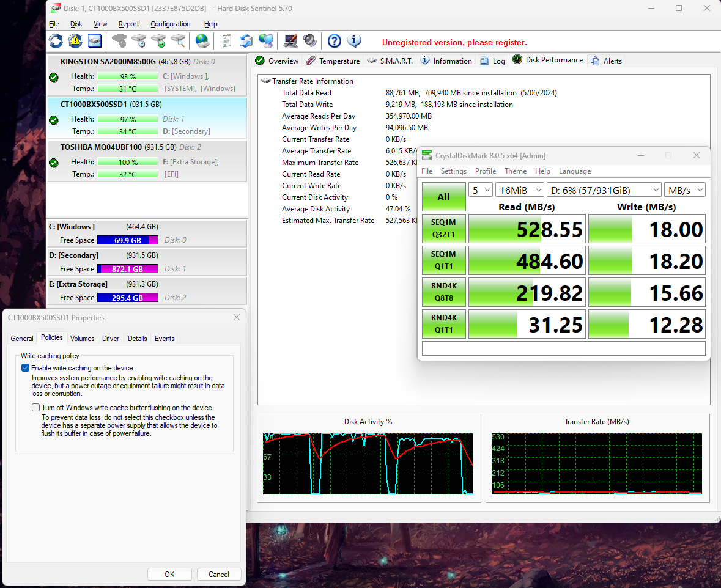This screenshot has width=721, height=588.
Task: Open help via blue question mark icon
Action: 334,41
